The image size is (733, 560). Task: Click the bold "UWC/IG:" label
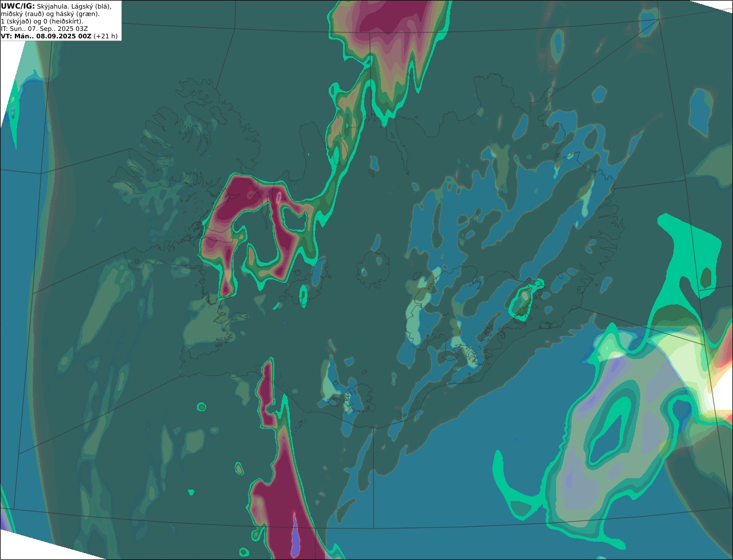(18, 6)
